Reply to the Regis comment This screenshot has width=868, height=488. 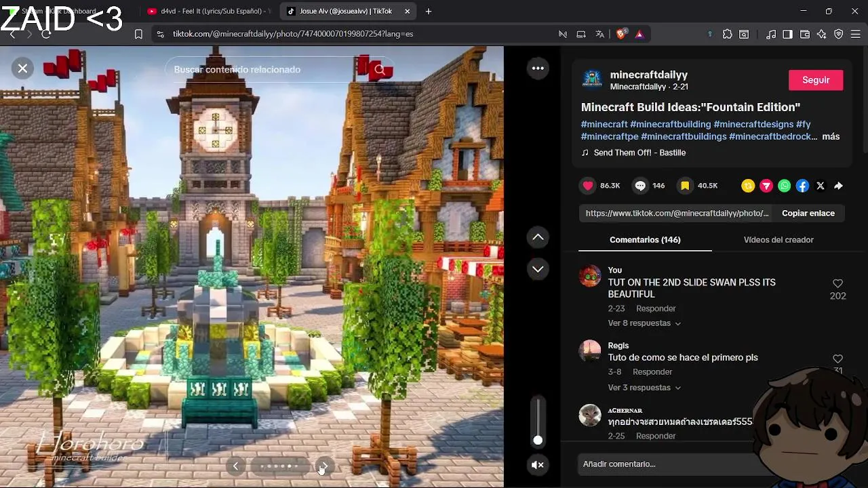[x=652, y=372]
